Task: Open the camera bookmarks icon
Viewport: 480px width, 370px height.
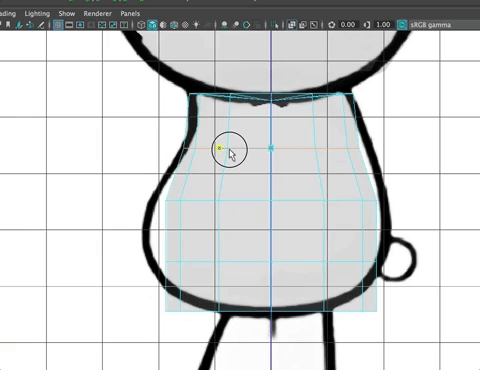Action: (8, 25)
